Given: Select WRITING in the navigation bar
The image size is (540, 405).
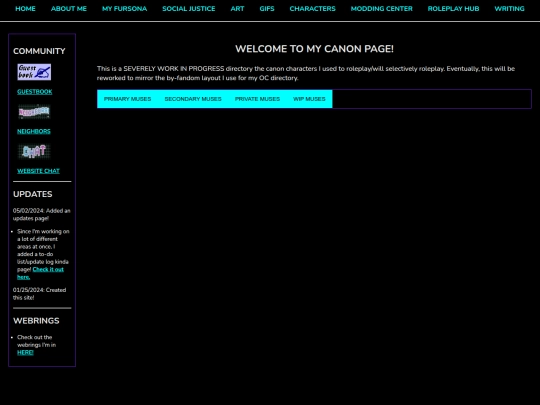Looking at the screenshot, I should click(x=509, y=9).
